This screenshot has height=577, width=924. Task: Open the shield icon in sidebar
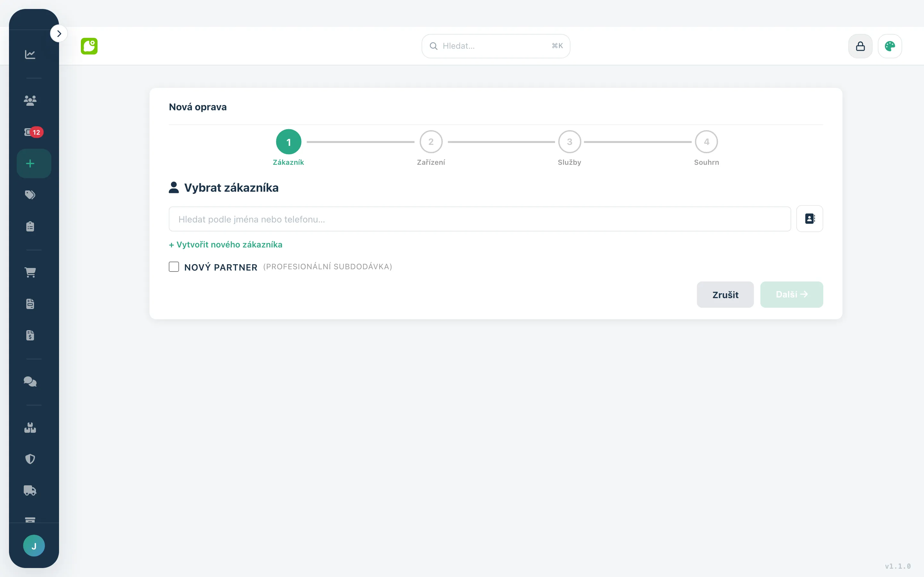click(30, 459)
